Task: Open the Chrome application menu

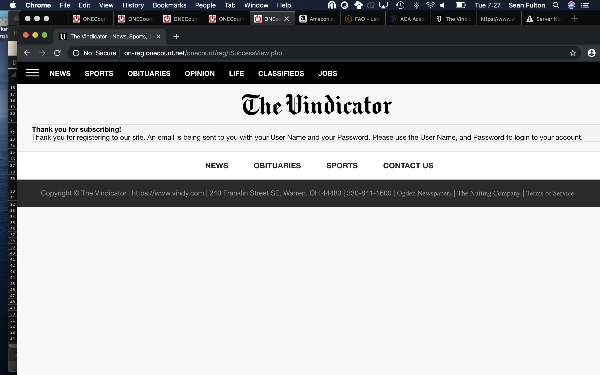Action: [x=38, y=5]
